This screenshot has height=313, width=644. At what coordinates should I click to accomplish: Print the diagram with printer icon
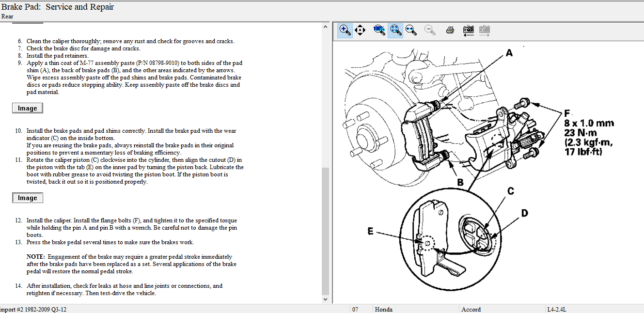pyautogui.click(x=450, y=30)
